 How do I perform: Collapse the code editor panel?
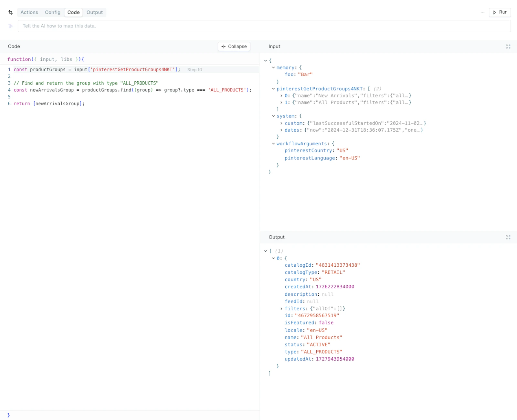pos(234,46)
